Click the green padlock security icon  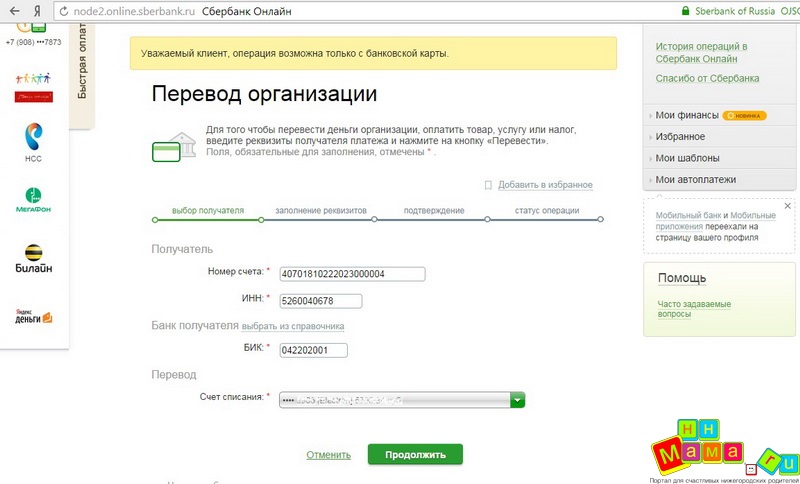pyautogui.click(x=686, y=11)
